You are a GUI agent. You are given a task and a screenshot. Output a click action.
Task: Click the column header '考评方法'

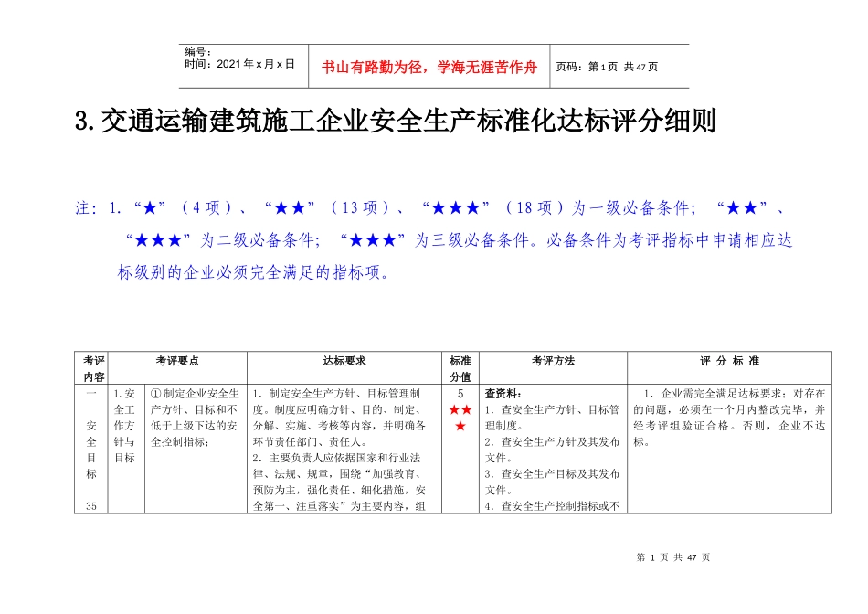coord(553,361)
